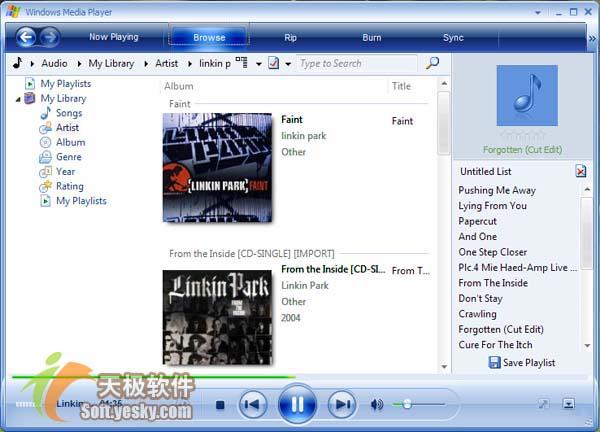
Task: Select Faint track title in list
Action: (402, 121)
